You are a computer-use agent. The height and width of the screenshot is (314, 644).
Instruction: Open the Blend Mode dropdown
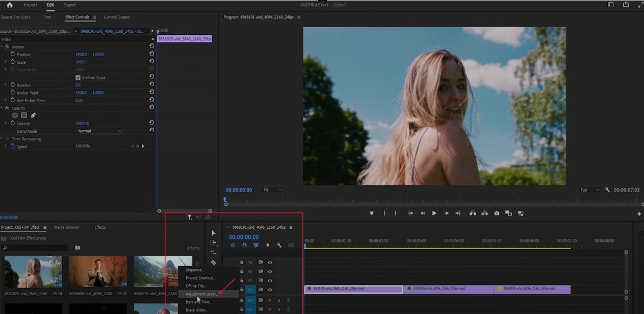click(100, 131)
